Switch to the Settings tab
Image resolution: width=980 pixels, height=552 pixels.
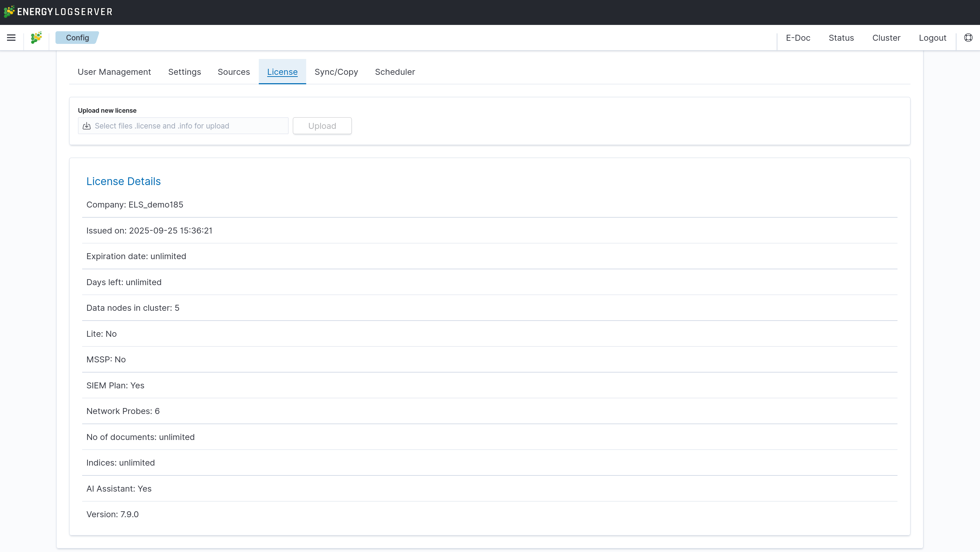[184, 72]
